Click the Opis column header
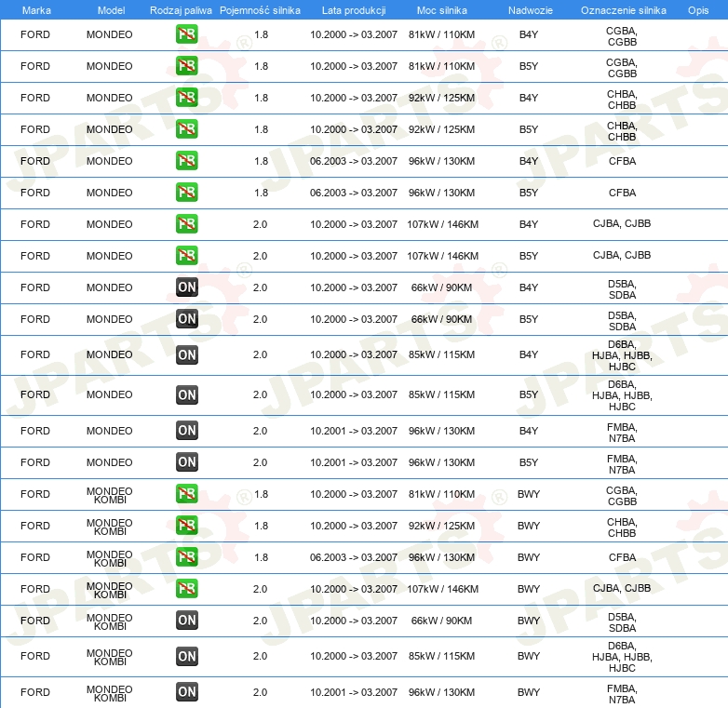The height and width of the screenshot is (708, 728). (x=698, y=10)
